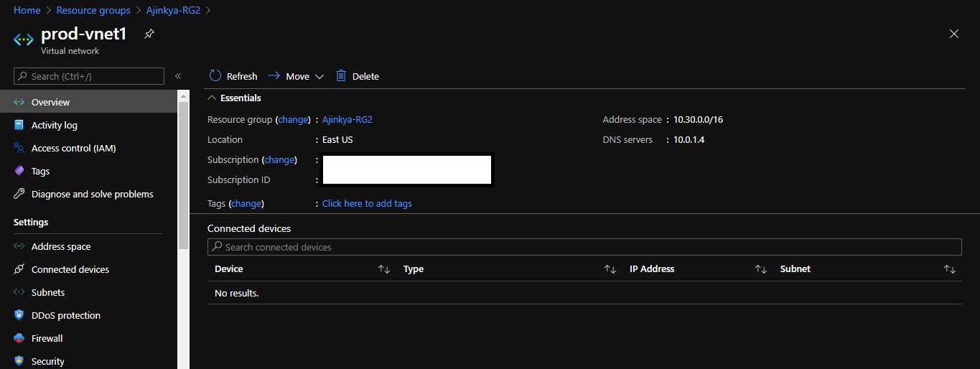Click the prod-vnet1 virtual network icon
Viewport: 980px width, 369px height.
(x=24, y=39)
